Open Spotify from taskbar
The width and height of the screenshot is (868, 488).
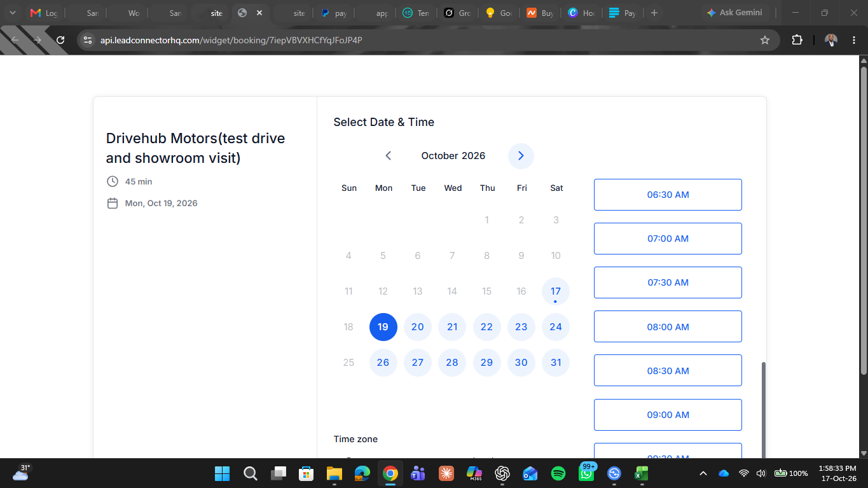click(558, 473)
